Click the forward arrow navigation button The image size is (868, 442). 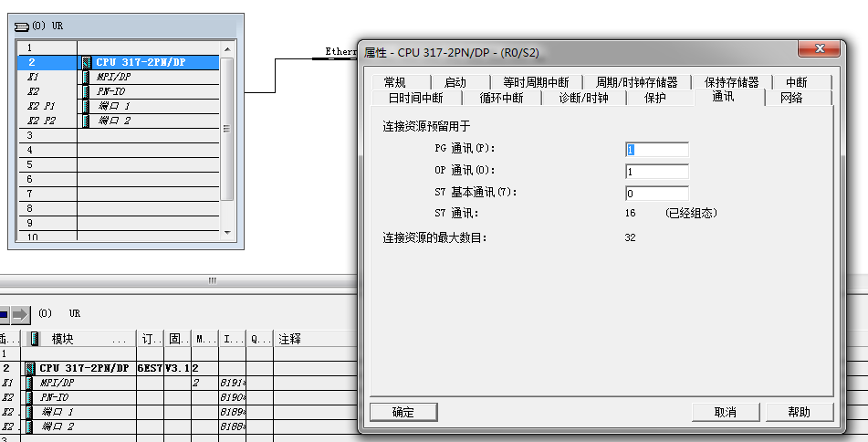point(20,315)
